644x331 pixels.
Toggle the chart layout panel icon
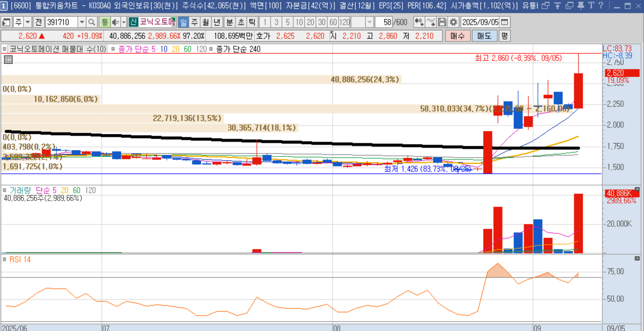pos(6,22)
